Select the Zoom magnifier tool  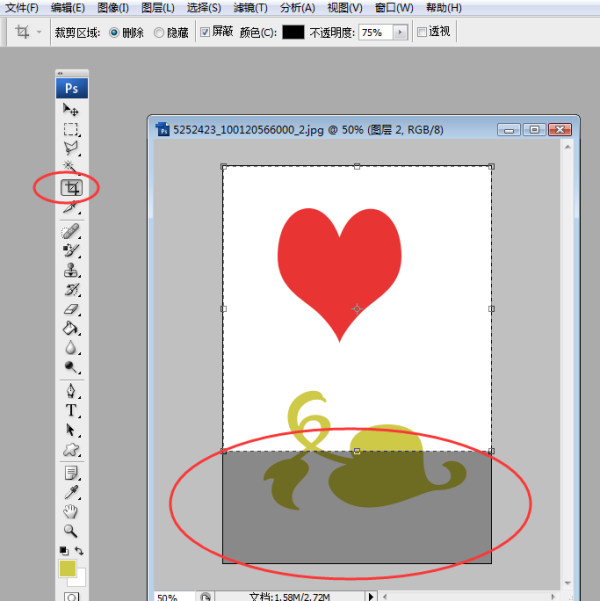pos(71,531)
